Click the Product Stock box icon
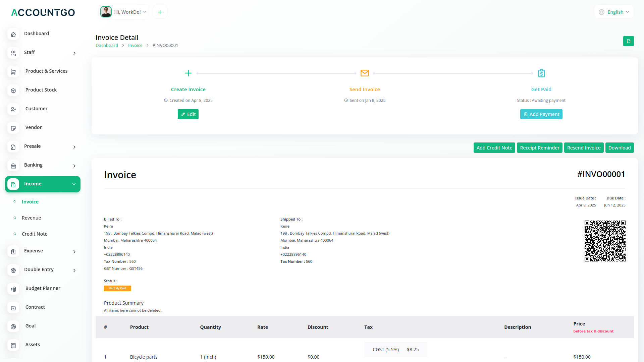 point(13,90)
